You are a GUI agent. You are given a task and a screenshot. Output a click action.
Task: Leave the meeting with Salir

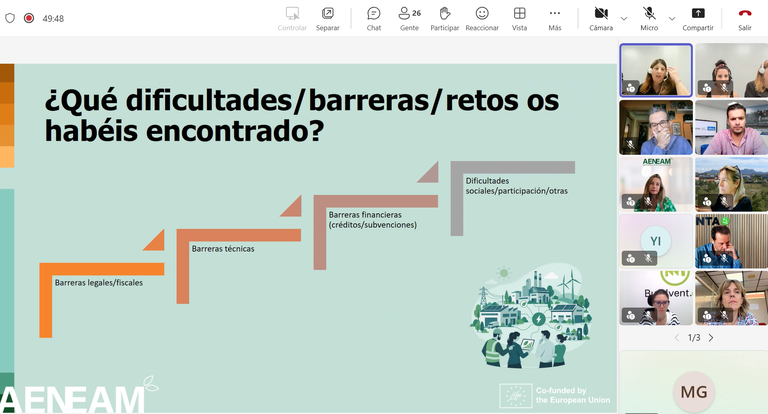coord(745,19)
